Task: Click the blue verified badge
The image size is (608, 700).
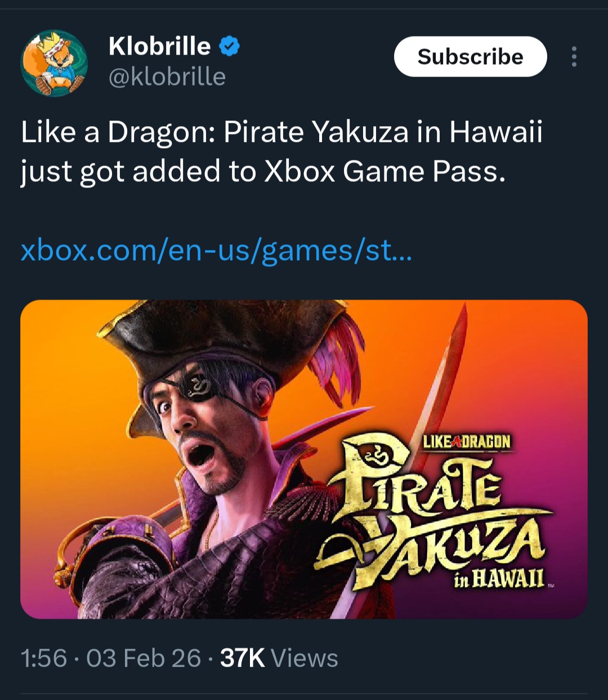Action: (x=229, y=46)
